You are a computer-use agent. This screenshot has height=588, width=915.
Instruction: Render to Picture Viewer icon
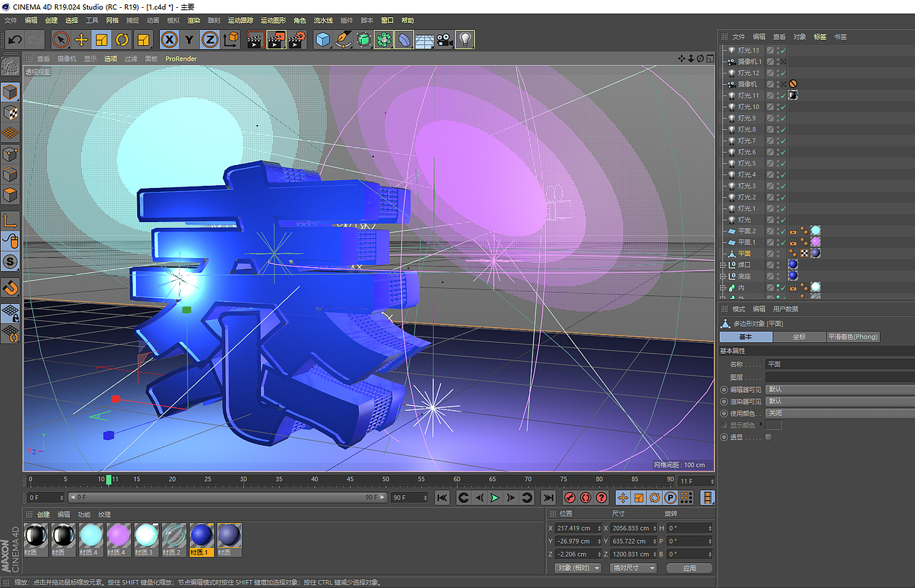tap(276, 40)
